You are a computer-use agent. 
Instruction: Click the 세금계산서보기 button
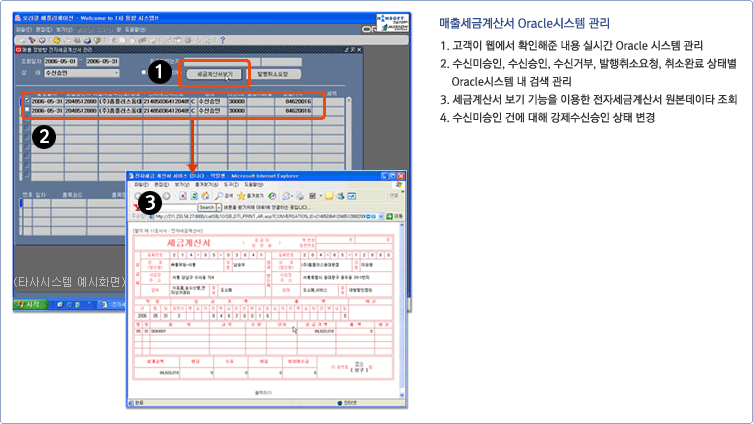[x=215, y=74]
